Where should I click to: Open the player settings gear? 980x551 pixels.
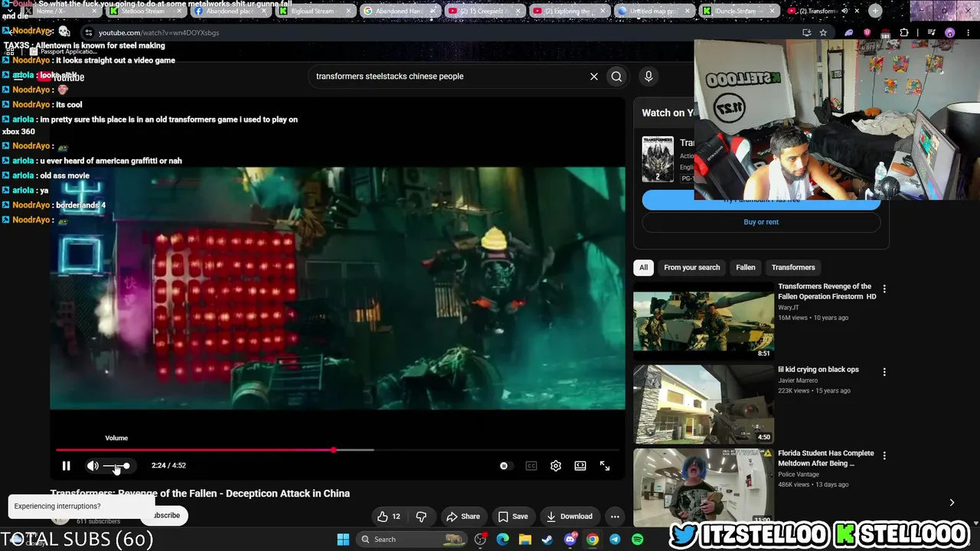(556, 465)
